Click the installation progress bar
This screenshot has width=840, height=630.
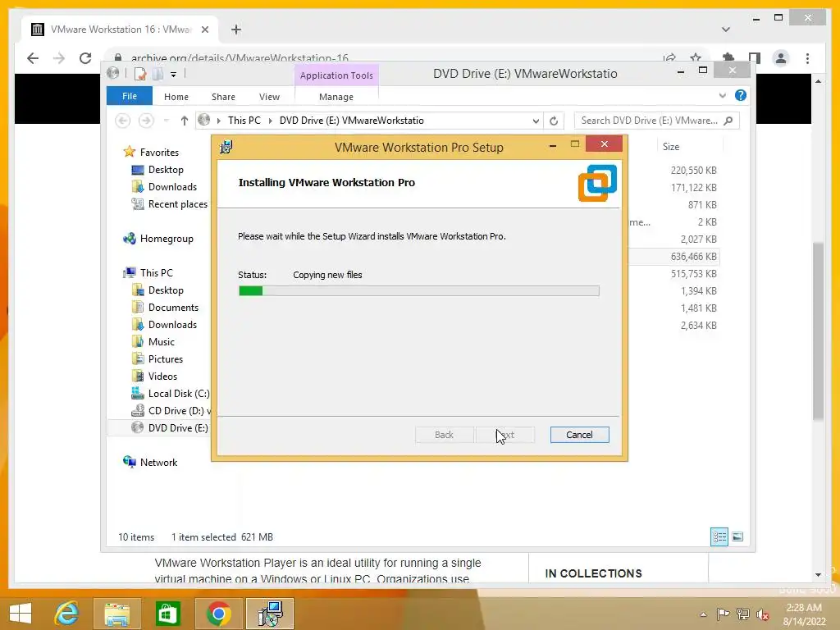[x=418, y=291]
